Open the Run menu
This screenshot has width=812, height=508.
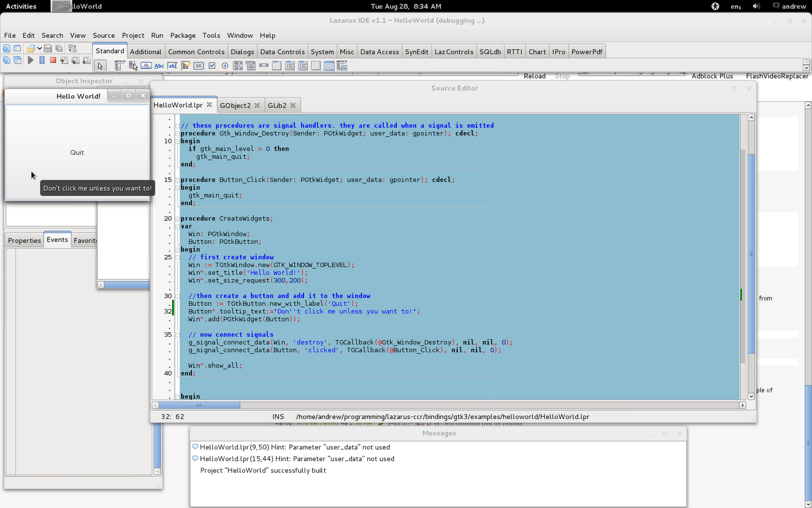(x=157, y=36)
